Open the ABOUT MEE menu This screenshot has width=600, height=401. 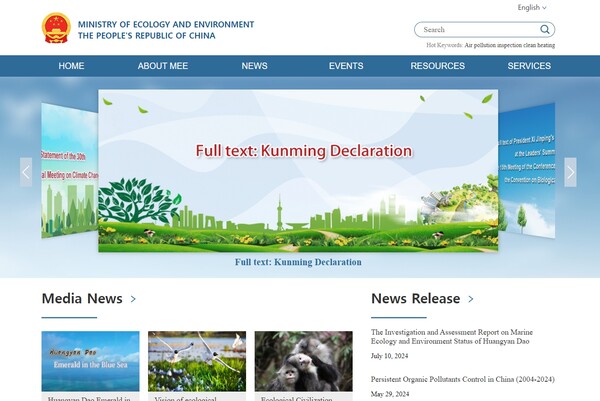pos(162,66)
